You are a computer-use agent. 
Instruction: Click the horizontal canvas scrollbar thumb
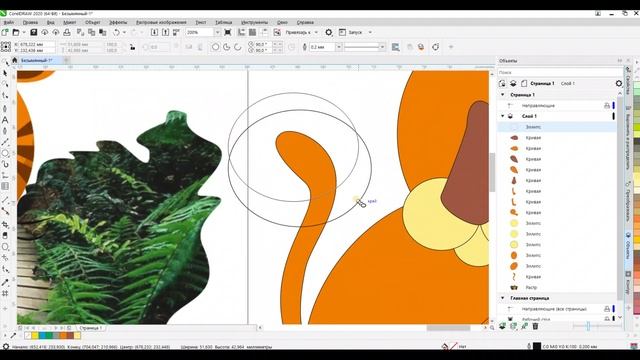(448, 328)
